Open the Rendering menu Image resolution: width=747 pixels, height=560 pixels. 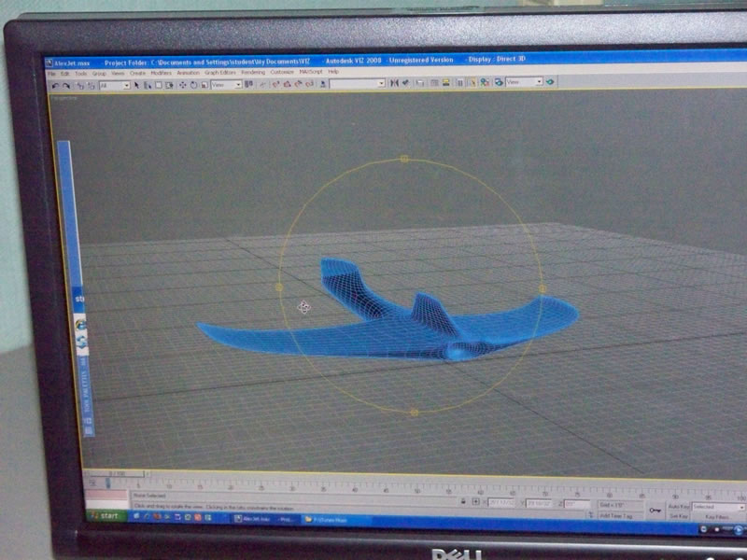(253, 73)
